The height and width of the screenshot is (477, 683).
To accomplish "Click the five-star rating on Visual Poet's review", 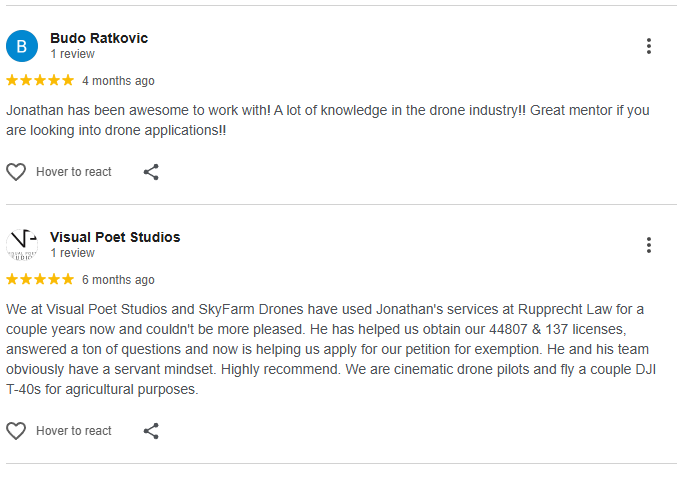I will (x=40, y=279).
